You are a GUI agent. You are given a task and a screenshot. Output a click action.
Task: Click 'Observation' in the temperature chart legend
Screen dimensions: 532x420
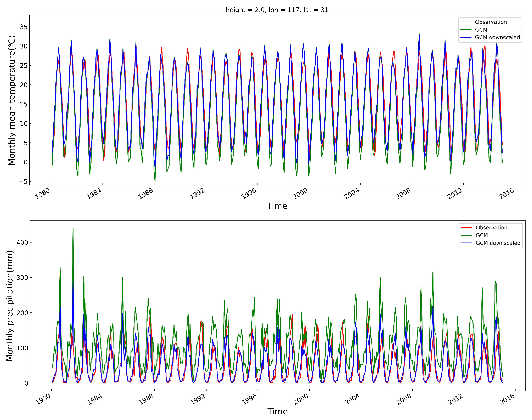[491, 22]
